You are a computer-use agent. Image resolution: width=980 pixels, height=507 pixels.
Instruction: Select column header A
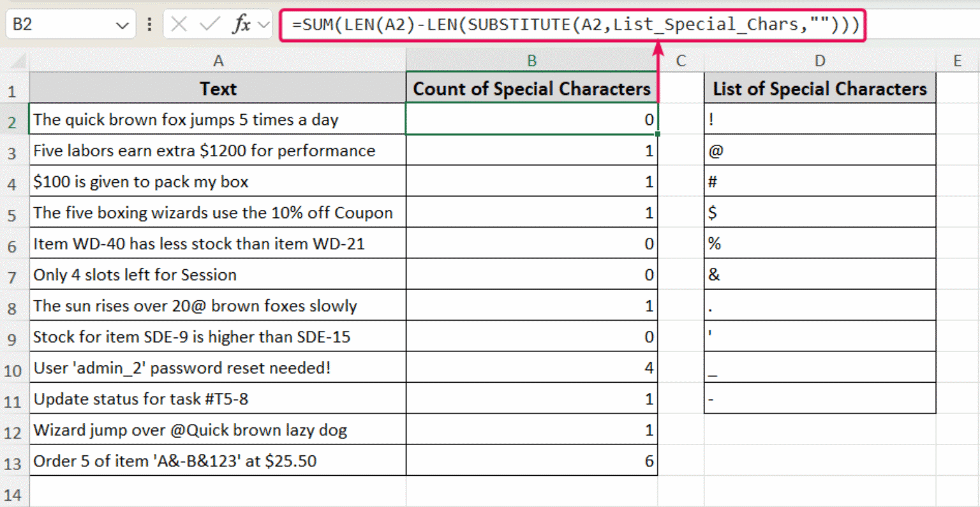pos(218,60)
